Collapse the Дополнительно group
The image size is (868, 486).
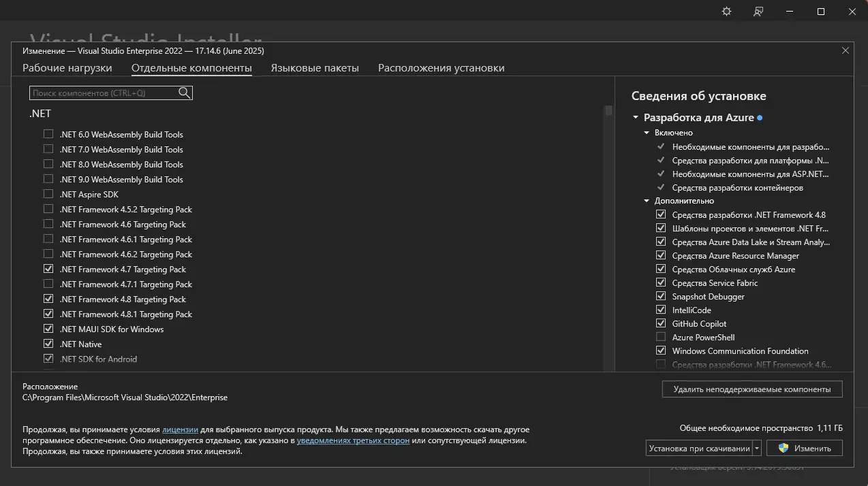click(x=647, y=201)
